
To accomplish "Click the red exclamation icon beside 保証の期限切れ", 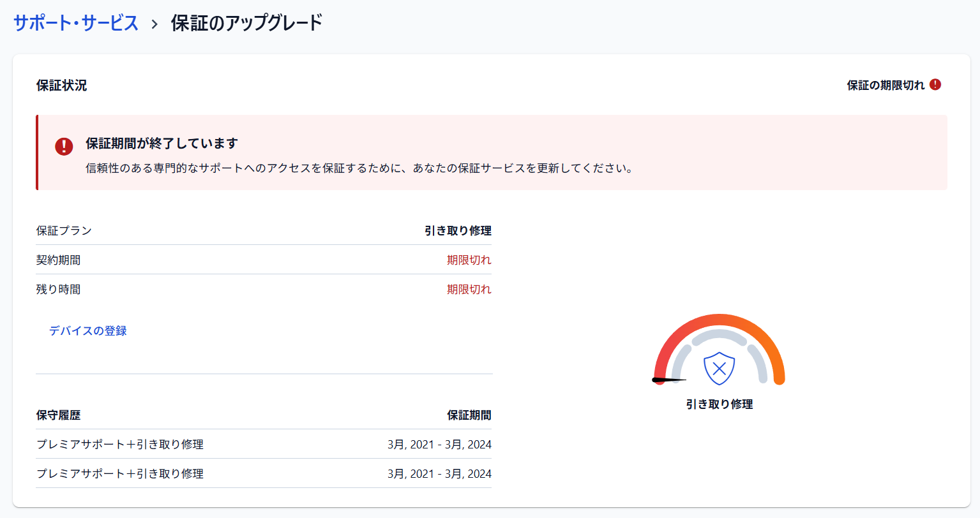I will [935, 85].
